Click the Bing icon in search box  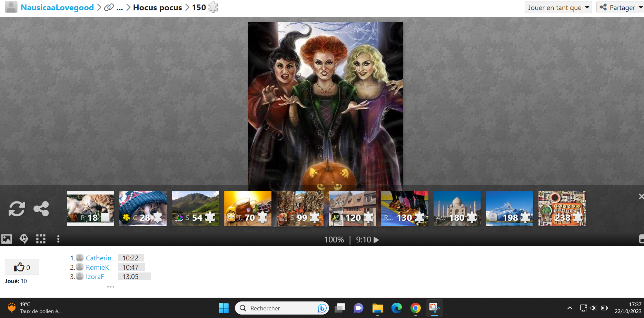coord(322,308)
